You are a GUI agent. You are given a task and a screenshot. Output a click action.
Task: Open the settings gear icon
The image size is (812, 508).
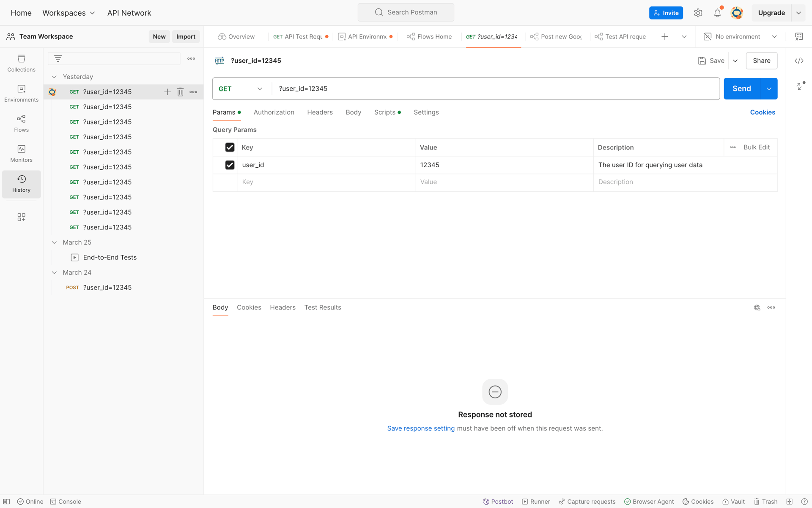coord(698,13)
